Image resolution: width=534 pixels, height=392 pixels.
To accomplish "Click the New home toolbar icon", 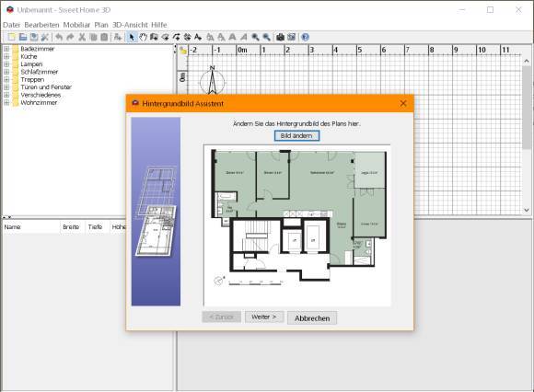I will coord(12,37).
